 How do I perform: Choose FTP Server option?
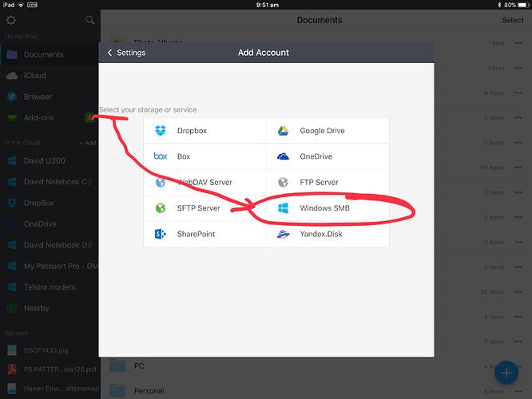(x=328, y=182)
